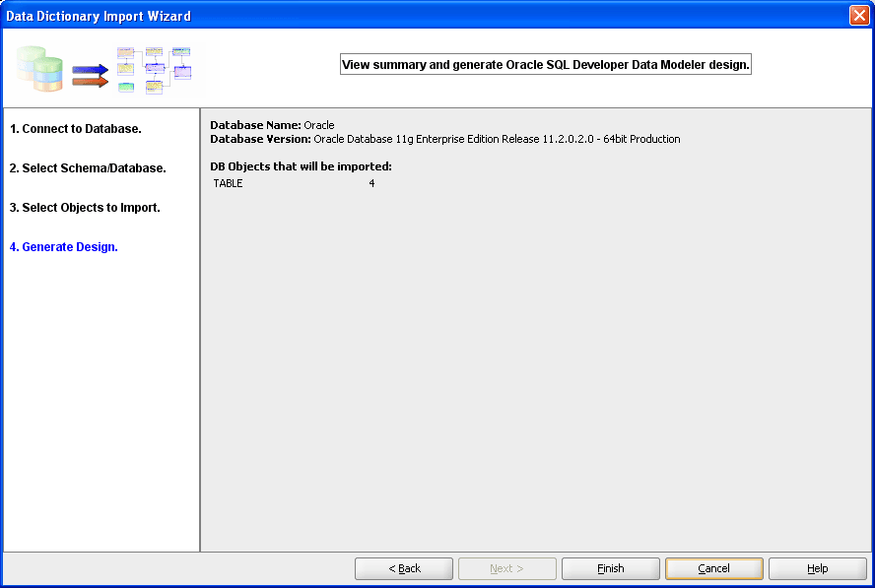
Task: Click the Database Version line
Action: pyautogui.click(x=444, y=139)
